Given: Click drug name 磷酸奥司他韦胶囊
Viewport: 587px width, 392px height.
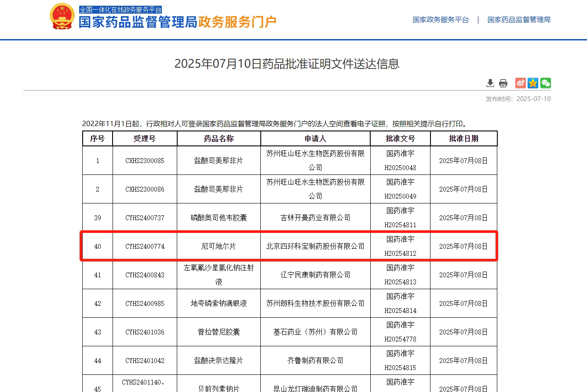Looking at the screenshot, I should pos(219,218).
